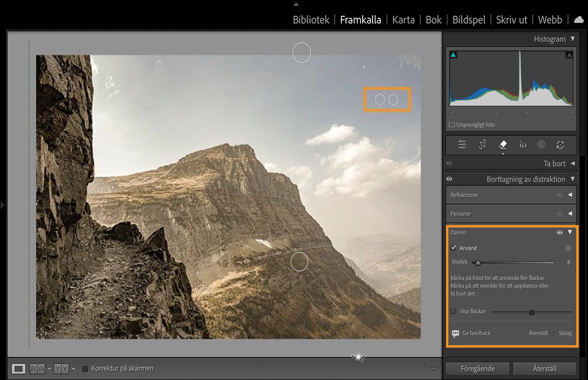Enable the Korrektur på skärmen checkbox
588x380 pixels.
tap(85, 368)
